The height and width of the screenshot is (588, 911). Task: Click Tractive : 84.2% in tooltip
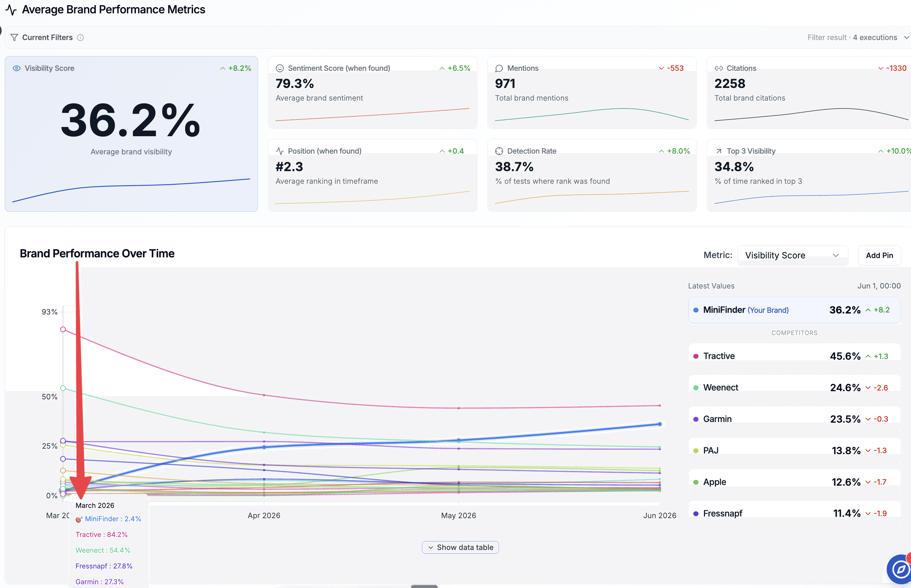coord(102,535)
